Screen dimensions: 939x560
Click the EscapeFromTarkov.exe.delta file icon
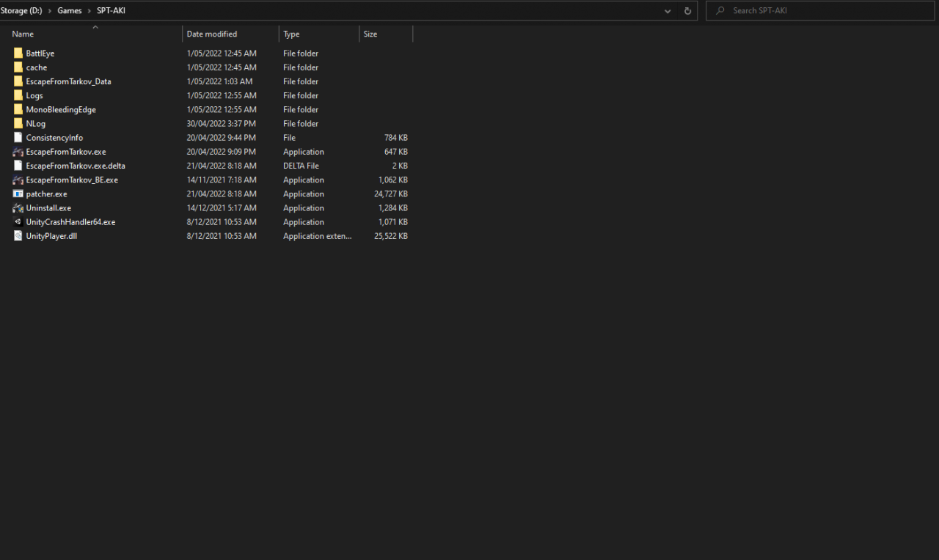point(18,166)
